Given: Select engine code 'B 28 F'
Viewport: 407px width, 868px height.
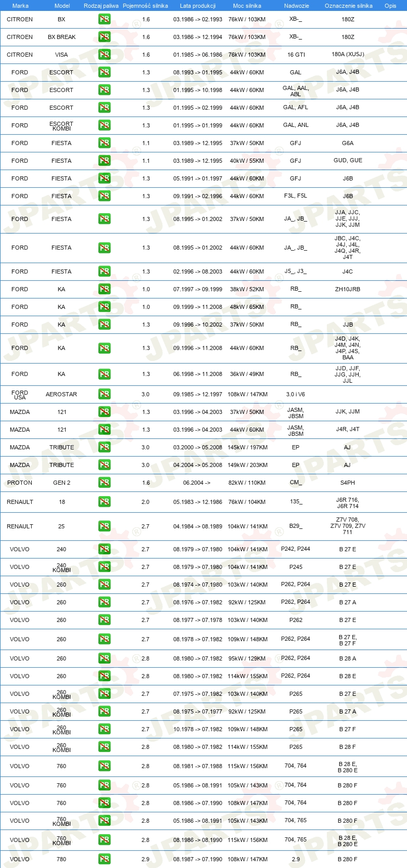Looking at the screenshot, I should [348, 747].
